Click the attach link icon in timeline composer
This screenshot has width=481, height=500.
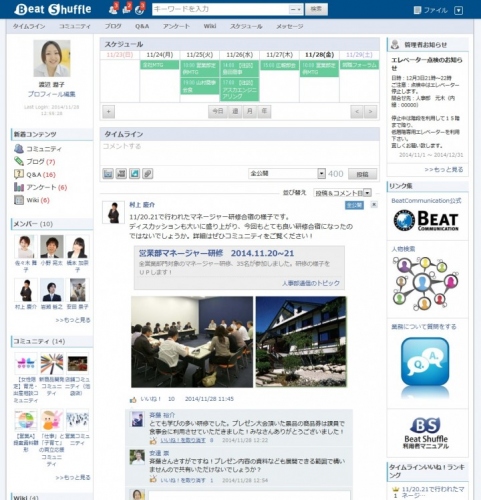[x=148, y=174]
